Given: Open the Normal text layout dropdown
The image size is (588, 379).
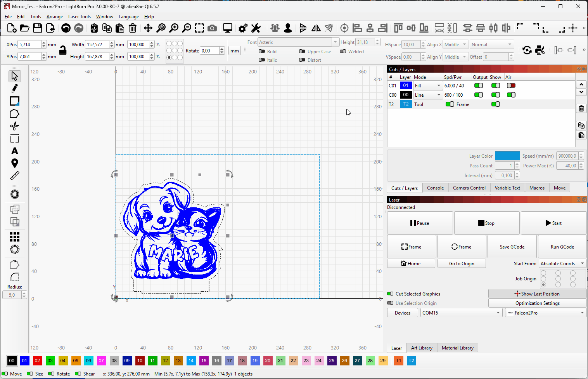Looking at the screenshot, I should click(x=492, y=44).
